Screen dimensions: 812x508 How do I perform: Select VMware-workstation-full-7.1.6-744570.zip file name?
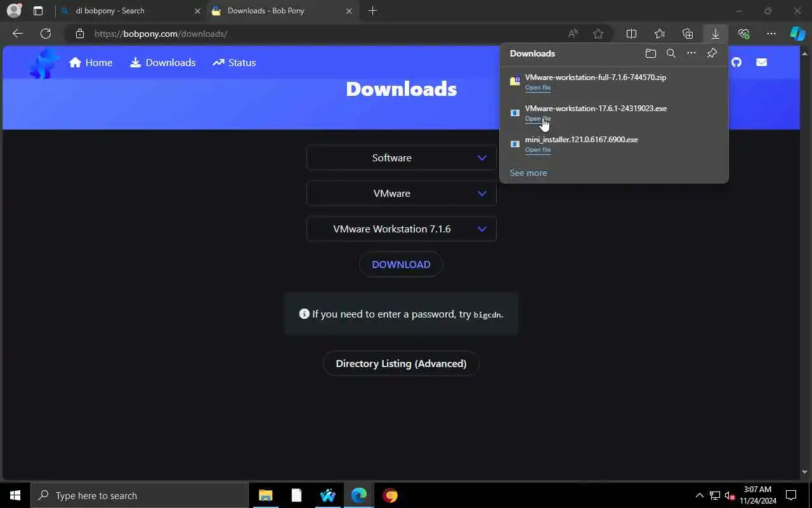pos(596,77)
